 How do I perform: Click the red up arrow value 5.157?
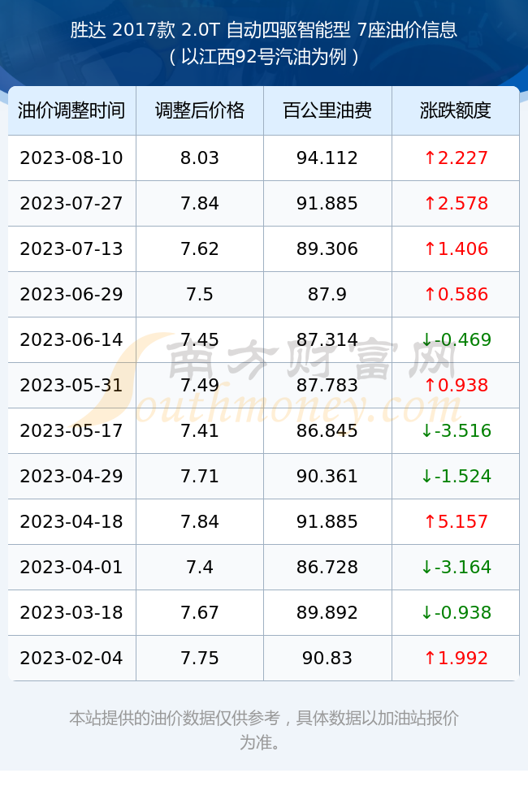coord(456,521)
